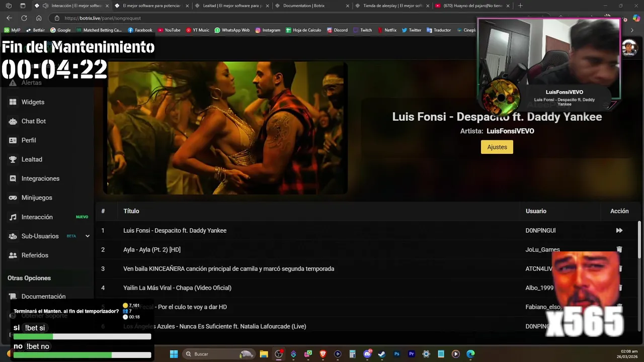The width and height of the screenshot is (644, 362).
Task: Open the Traductor bookmark
Action: tap(439, 30)
